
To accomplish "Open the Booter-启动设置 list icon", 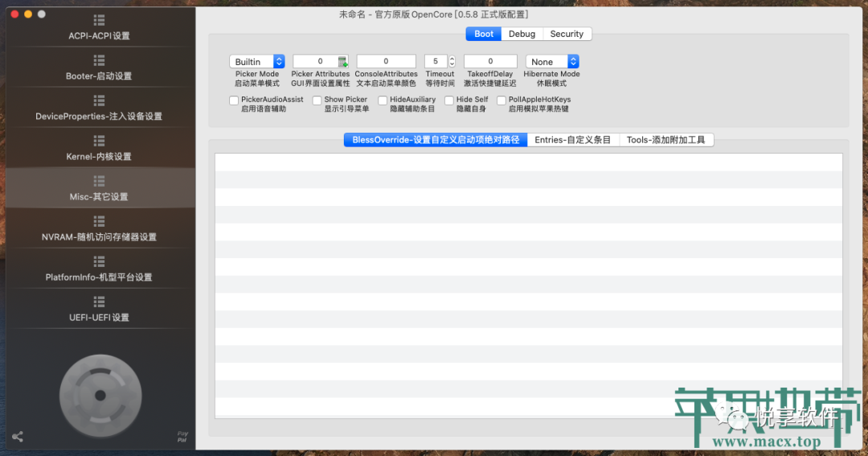I will [x=99, y=60].
